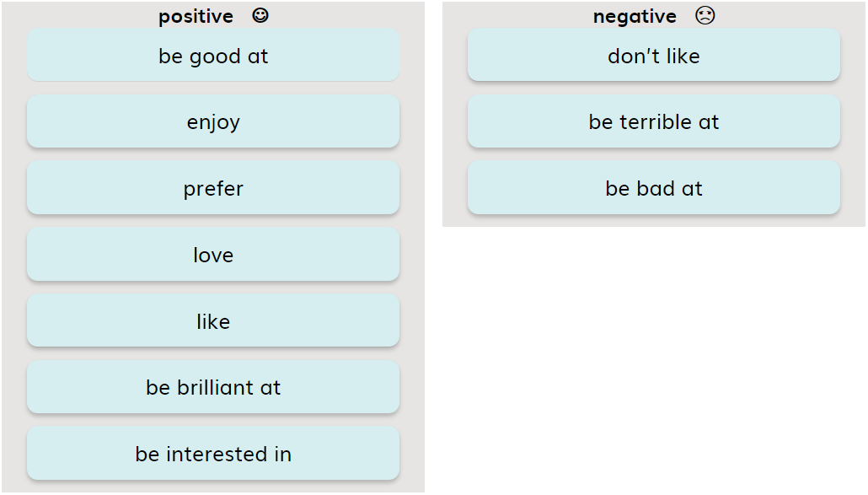Click the sad face icon beside negative
Viewport: 868px width, 495px height.
pyautogui.click(x=705, y=15)
